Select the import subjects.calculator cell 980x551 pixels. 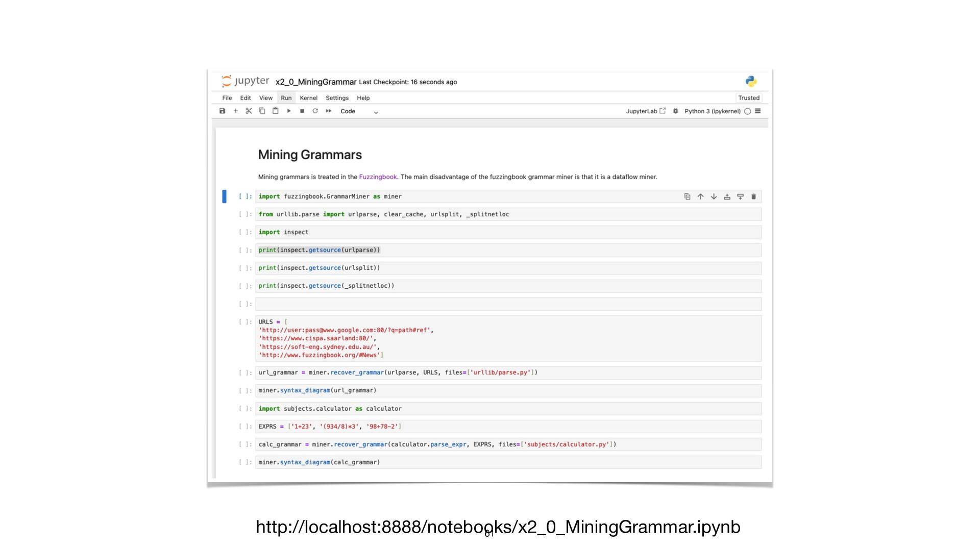pyautogui.click(x=508, y=409)
